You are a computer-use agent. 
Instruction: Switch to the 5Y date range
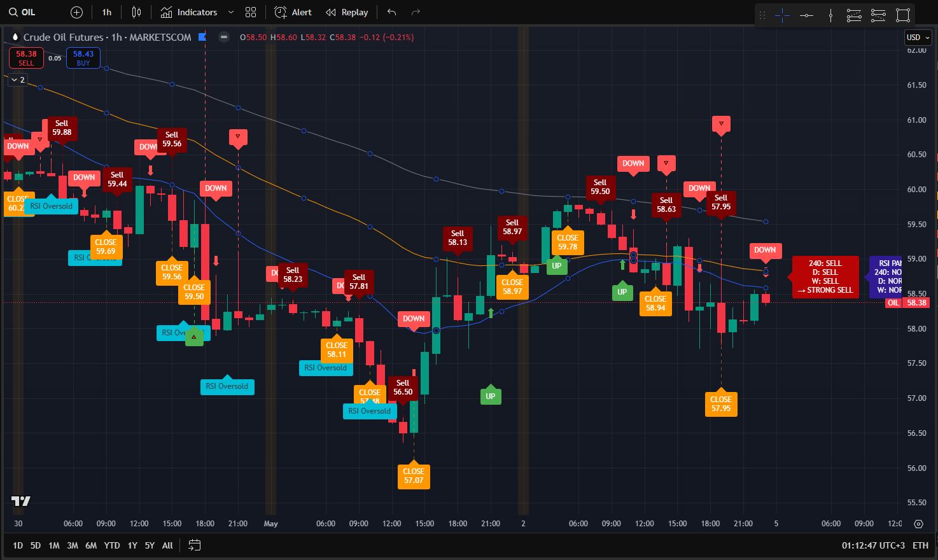point(150,545)
